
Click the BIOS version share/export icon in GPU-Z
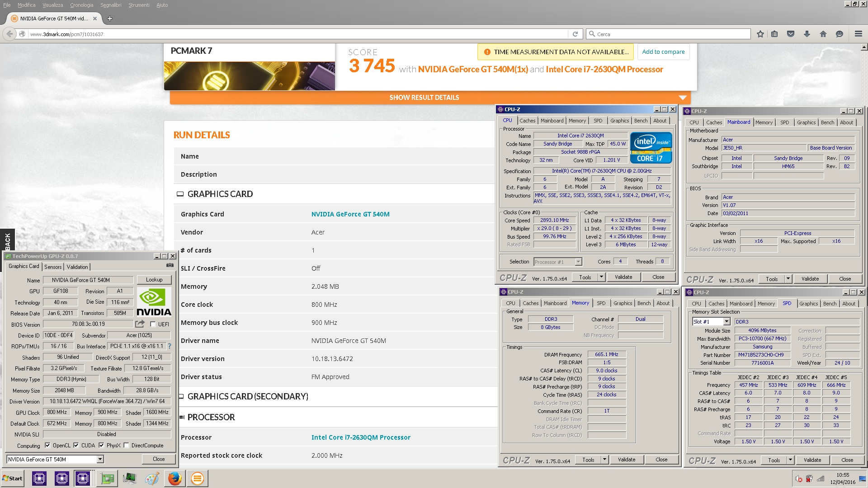140,324
